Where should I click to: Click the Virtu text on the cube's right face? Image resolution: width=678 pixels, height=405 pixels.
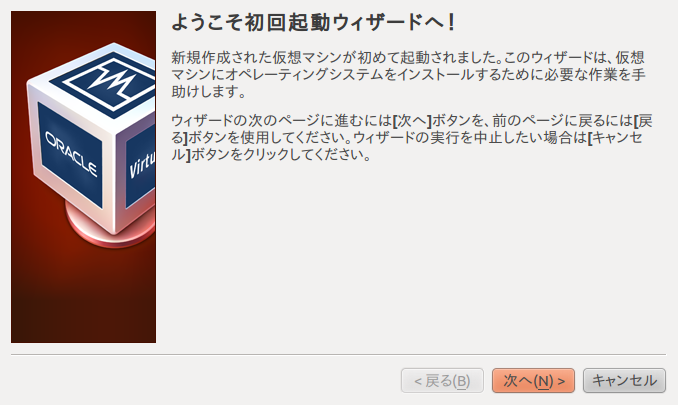click(x=142, y=165)
